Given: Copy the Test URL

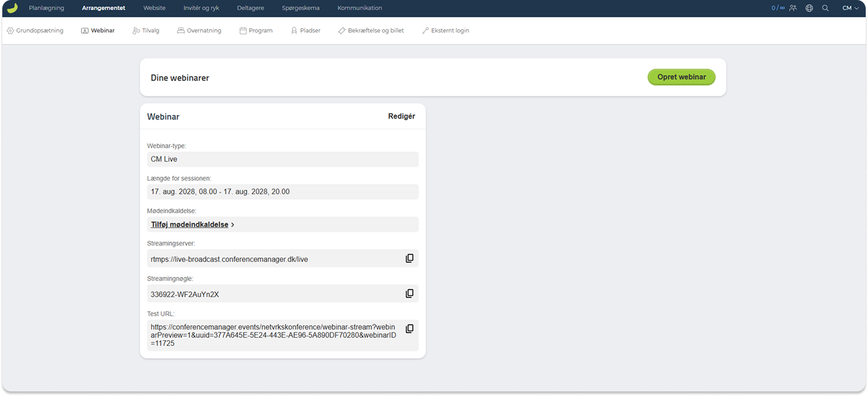Looking at the screenshot, I should (x=410, y=329).
